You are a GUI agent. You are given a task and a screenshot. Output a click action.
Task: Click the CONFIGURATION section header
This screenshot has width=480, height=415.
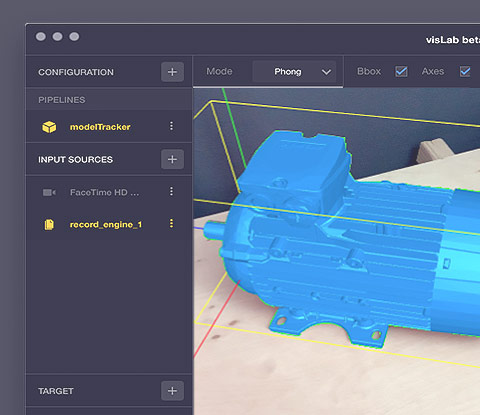coord(76,72)
